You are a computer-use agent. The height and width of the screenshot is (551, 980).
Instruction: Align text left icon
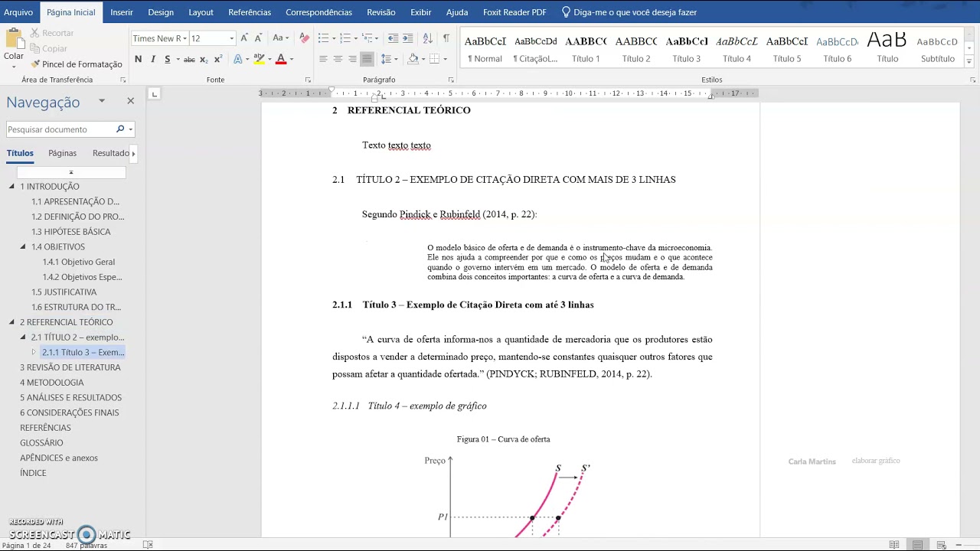coord(323,59)
